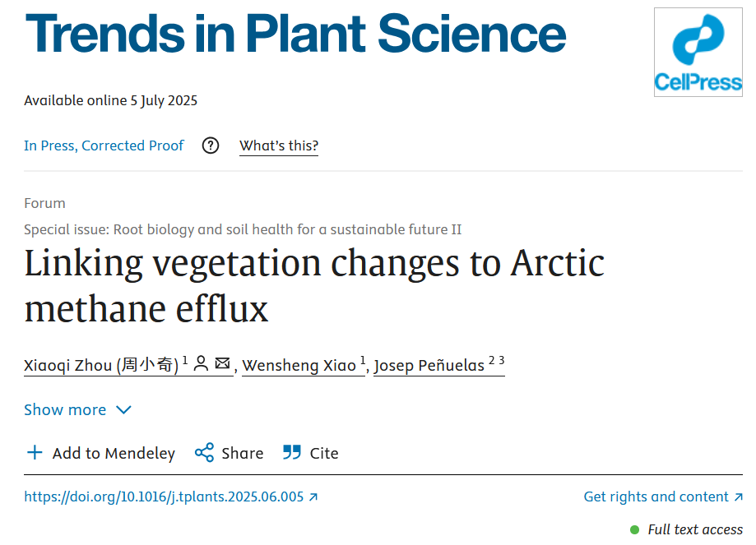
Task: Click the share network icon
Action: (x=205, y=452)
